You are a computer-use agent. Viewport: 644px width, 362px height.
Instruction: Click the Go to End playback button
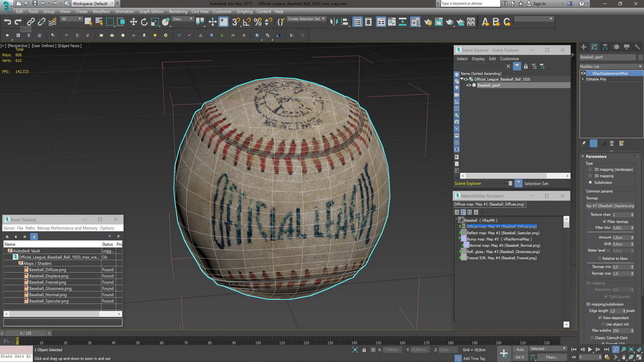point(606,349)
